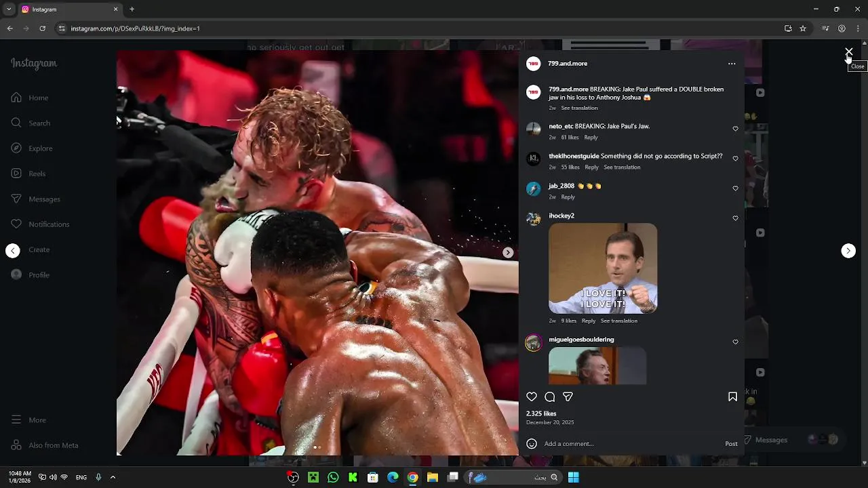The width and height of the screenshot is (868, 488).
Task: Open 799.and.more profile from header
Action: (x=568, y=64)
